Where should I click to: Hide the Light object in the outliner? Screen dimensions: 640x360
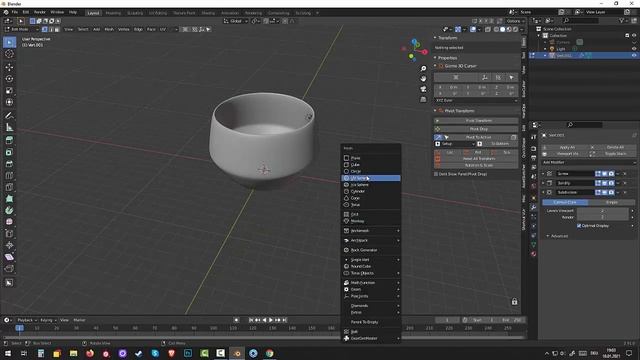tap(634, 49)
